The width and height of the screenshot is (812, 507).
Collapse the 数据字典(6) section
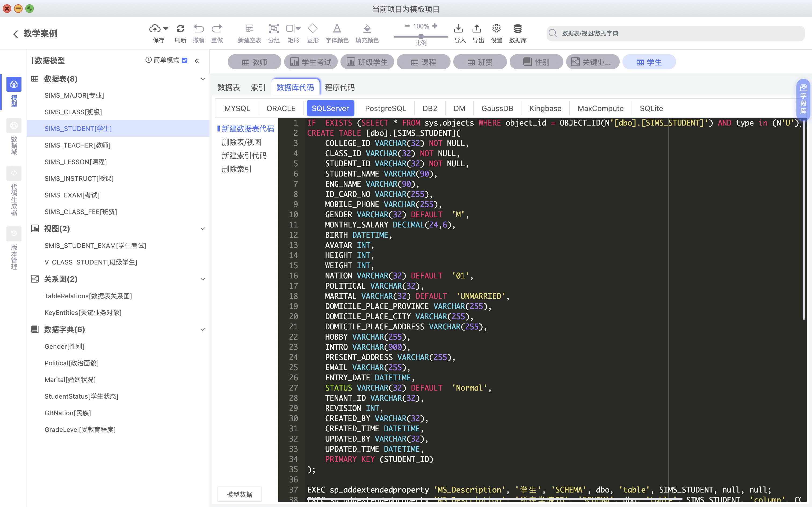[x=203, y=330]
